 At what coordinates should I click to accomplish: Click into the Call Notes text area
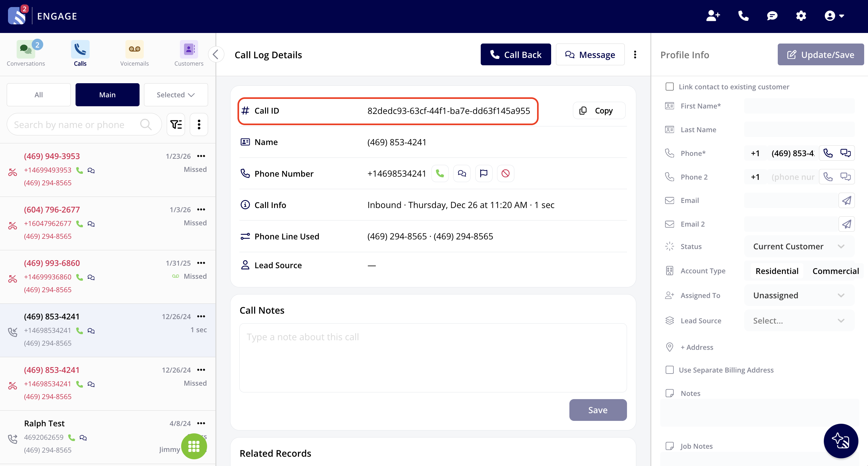pyautogui.click(x=433, y=358)
